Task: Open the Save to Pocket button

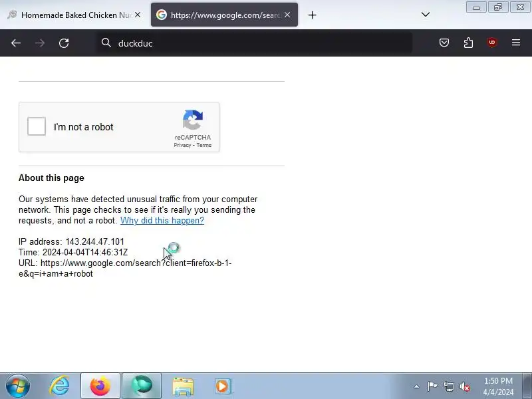Action: (x=444, y=43)
